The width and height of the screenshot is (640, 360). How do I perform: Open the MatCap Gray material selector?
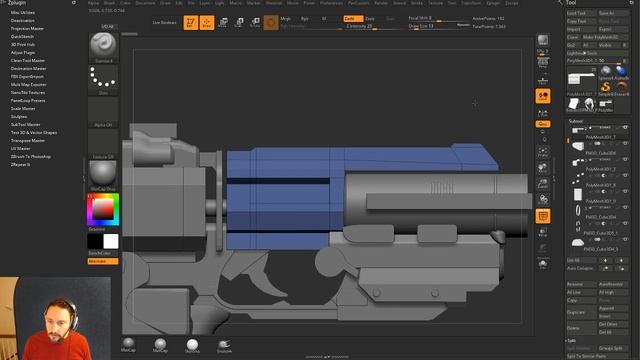tap(103, 176)
